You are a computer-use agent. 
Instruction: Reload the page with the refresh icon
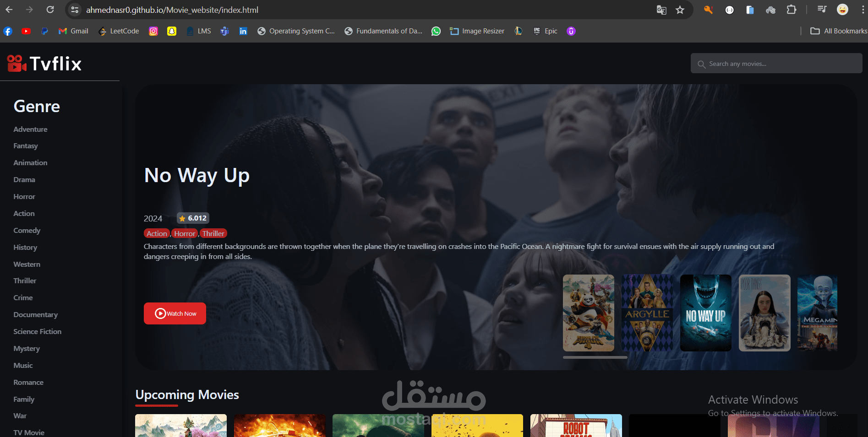tap(50, 10)
